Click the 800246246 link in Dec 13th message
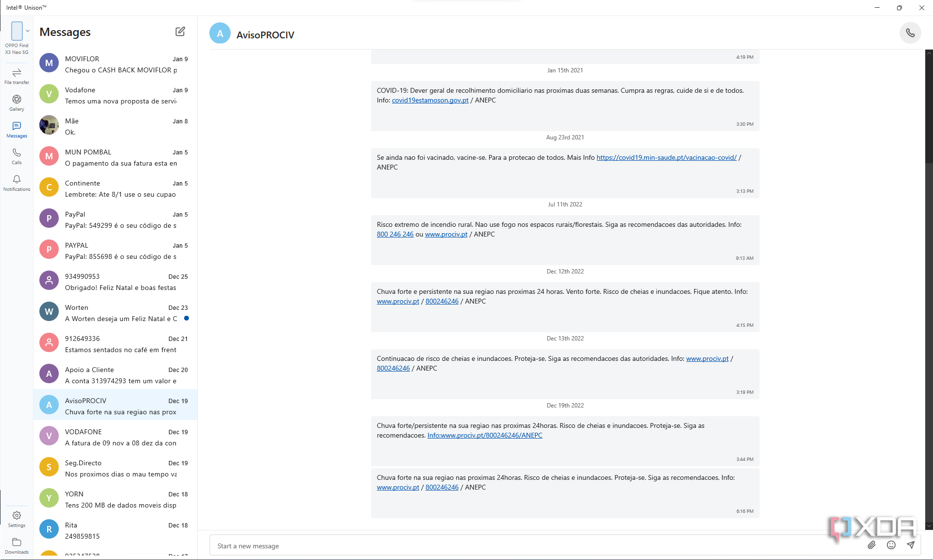The height and width of the screenshot is (560, 933). (x=393, y=368)
